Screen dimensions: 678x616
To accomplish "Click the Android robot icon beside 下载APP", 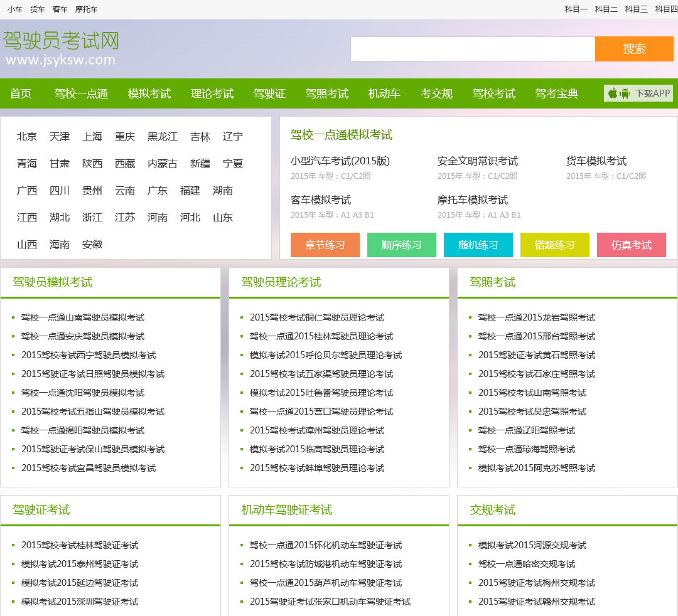I will (625, 93).
